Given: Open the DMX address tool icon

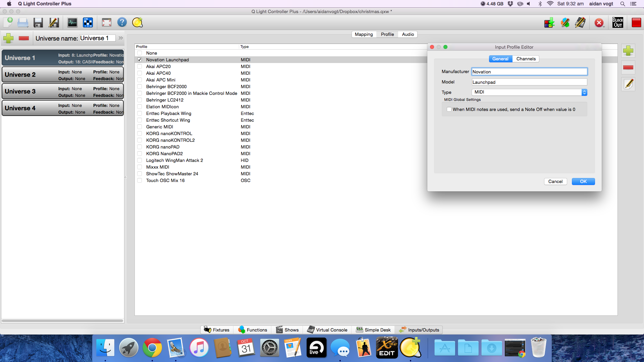Looking at the screenshot, I should point(88,22).
